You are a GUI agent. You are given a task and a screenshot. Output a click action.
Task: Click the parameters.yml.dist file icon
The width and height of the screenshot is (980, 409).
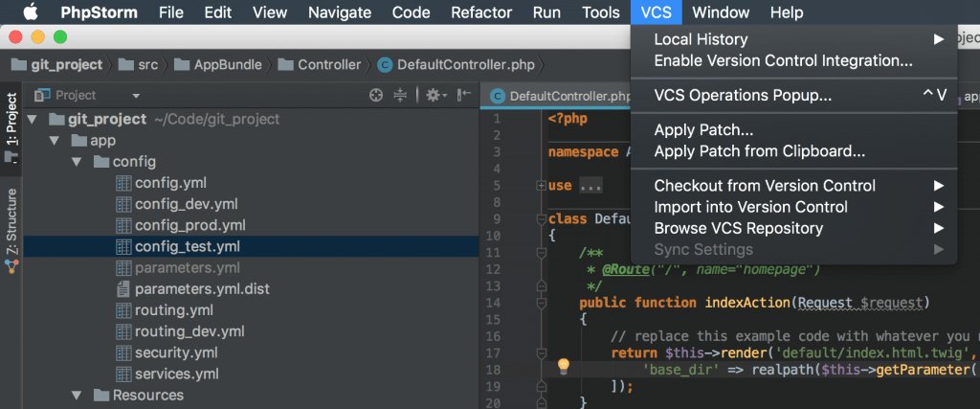pyautogui.click(x=123, y=289)
